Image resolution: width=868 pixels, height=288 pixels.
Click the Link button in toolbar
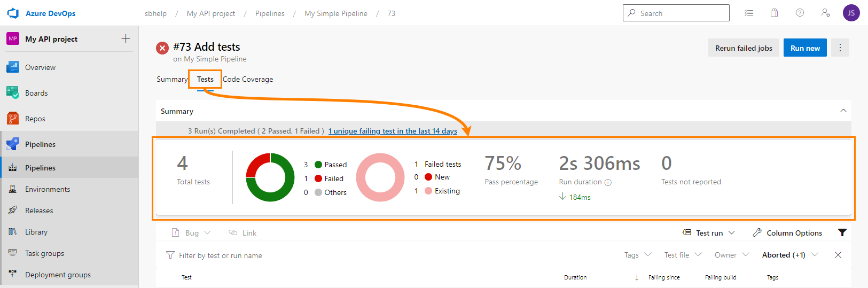click(243, 233)
